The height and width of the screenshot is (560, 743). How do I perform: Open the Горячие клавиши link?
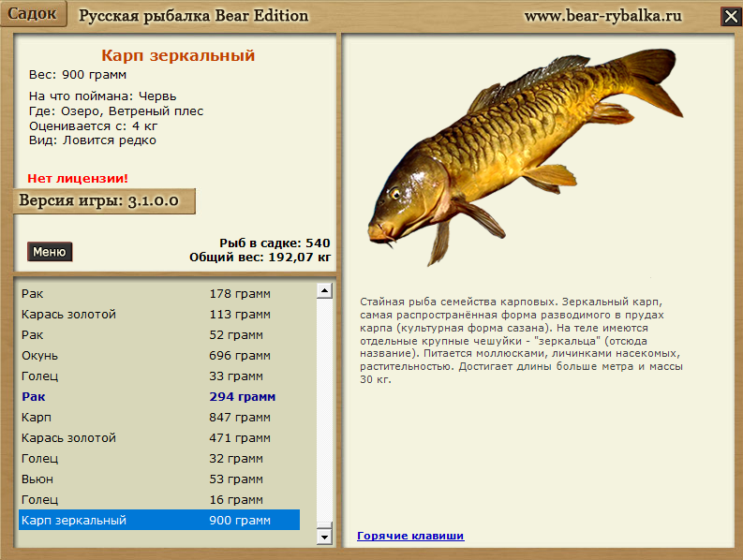(410, 536)
